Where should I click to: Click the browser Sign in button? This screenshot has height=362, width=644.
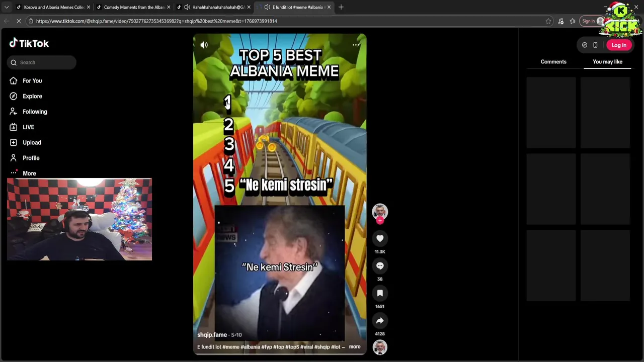click(592, 21)
